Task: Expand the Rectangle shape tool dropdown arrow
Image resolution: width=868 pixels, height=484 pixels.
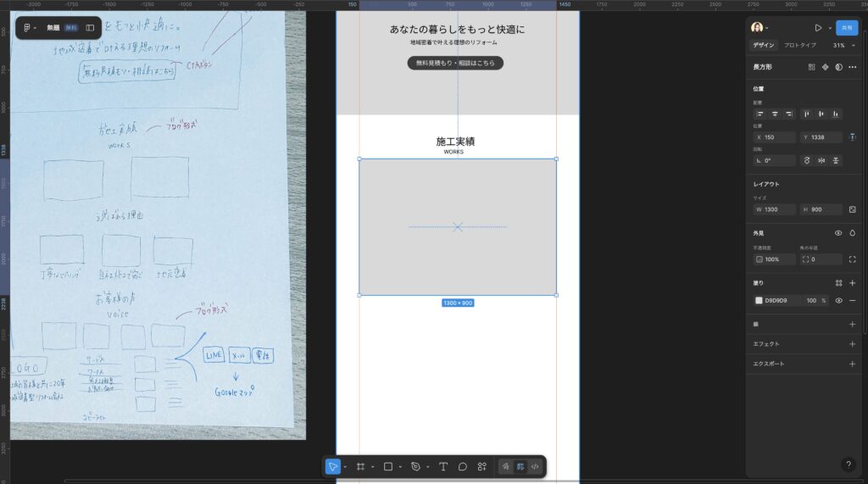Action: [400, 466]
